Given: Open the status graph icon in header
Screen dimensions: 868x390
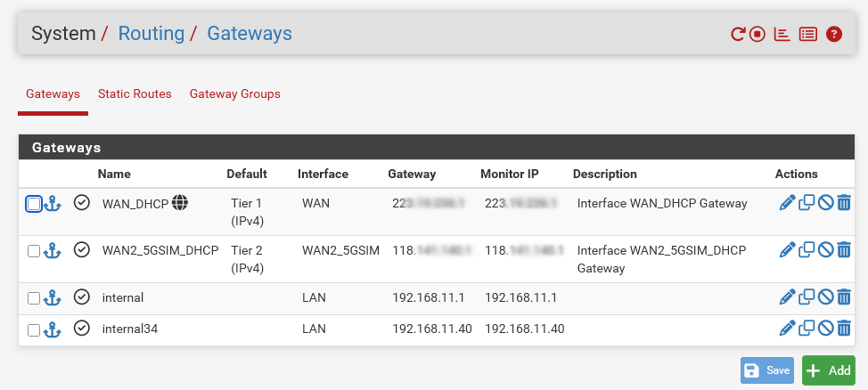Looking at the screenshot, I should (782, 35).
